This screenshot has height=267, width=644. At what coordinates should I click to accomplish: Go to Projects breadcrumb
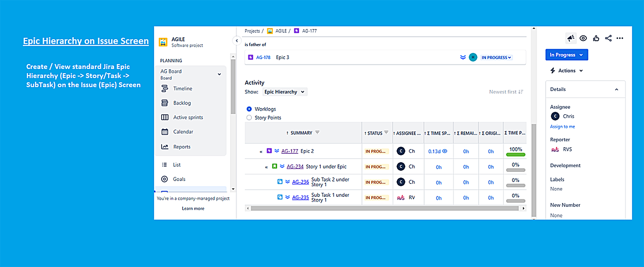[x=252, y=31]
